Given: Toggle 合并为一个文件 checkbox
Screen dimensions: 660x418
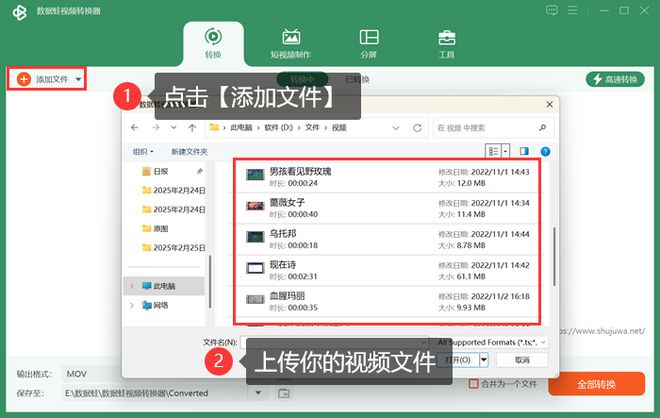Looking at the screenshot, I should (474, 384).
